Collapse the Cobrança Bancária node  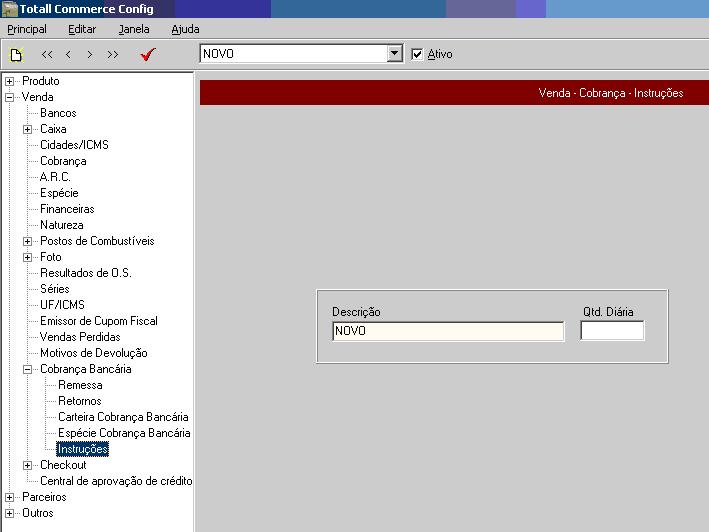[x=28, y=369]
